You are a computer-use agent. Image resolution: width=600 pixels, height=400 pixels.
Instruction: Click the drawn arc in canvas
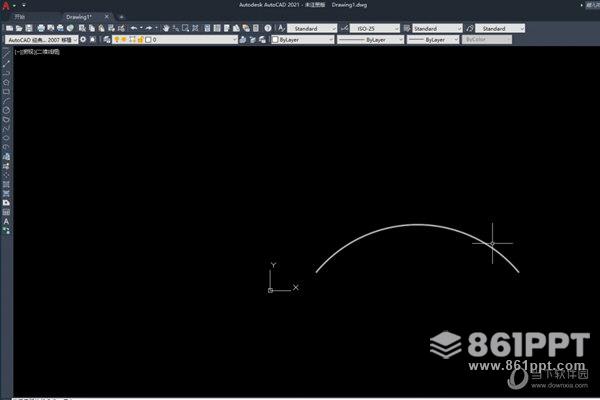click(x=417, y=225)
